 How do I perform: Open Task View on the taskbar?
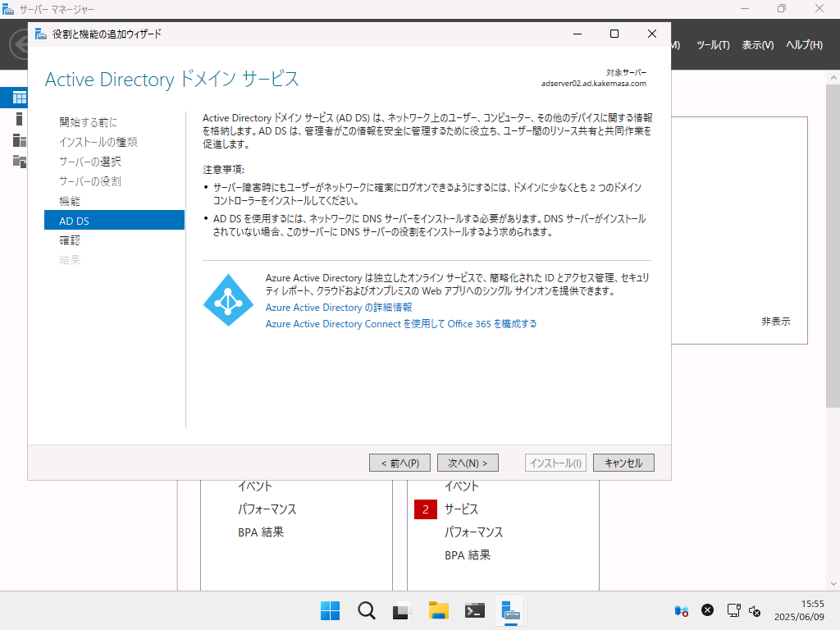click(x=402, y=610)
